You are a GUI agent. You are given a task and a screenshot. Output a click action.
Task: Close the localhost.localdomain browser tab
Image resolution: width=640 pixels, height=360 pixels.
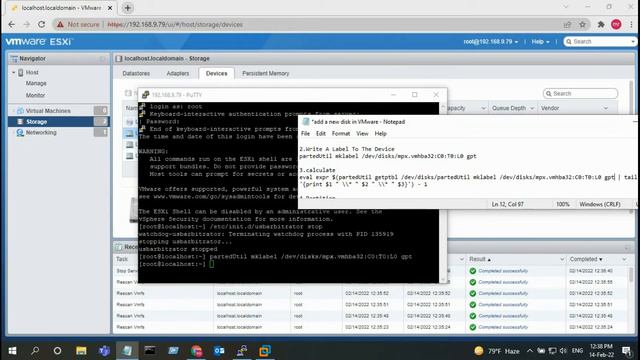[110, 8]
